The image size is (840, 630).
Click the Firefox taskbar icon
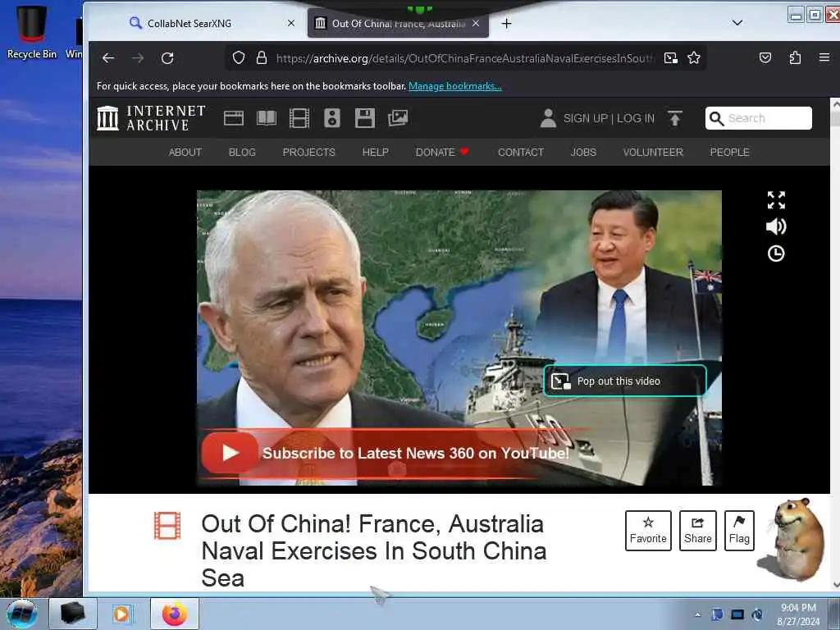click(x=175, y=614)
